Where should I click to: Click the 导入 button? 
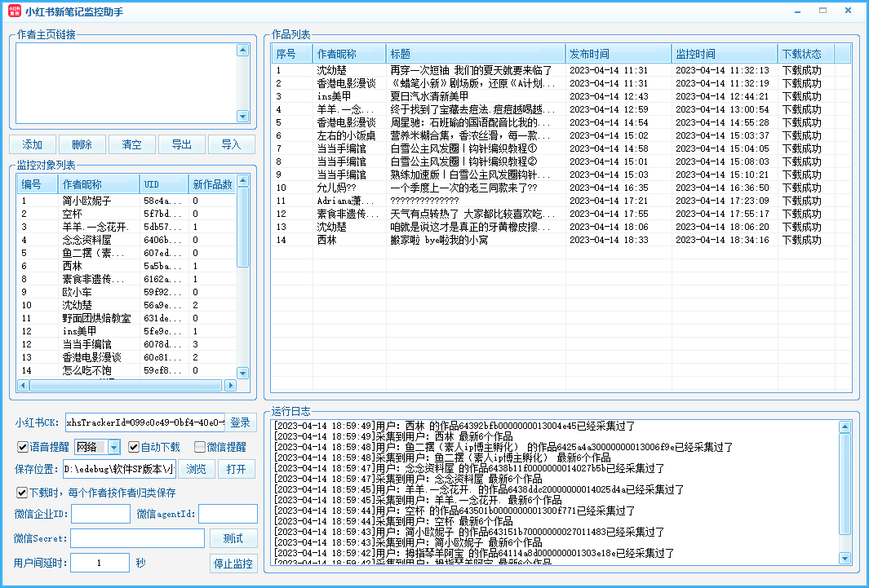click(x=231, y=144)
